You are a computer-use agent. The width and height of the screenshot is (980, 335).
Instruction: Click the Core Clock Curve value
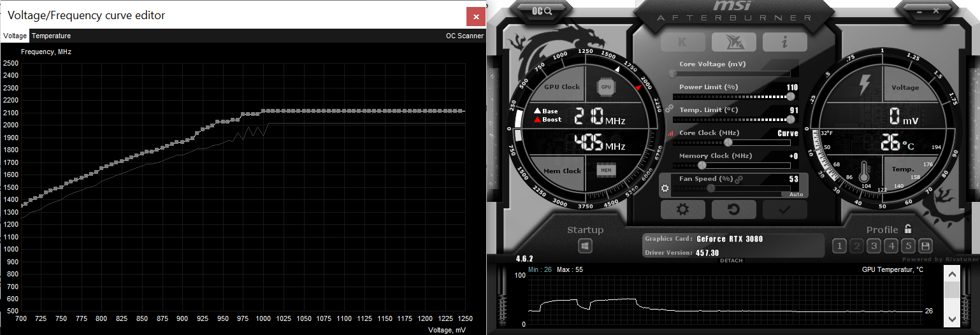pyautogui.click(x=788, y=133)
